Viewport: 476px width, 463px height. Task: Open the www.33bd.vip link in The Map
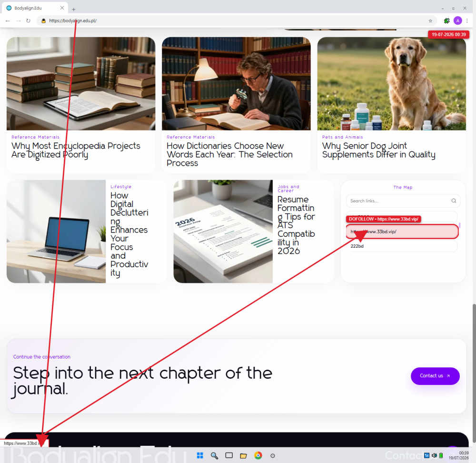(x=402, y=232)
